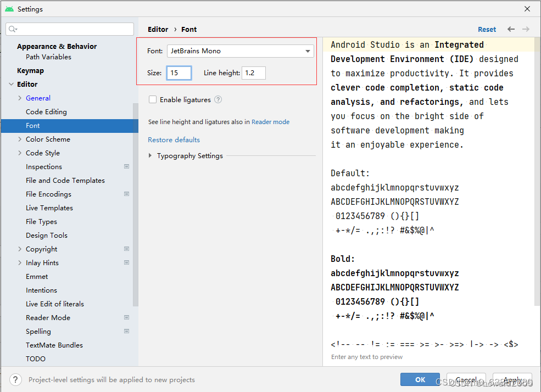Select the Font settings page

70,126
